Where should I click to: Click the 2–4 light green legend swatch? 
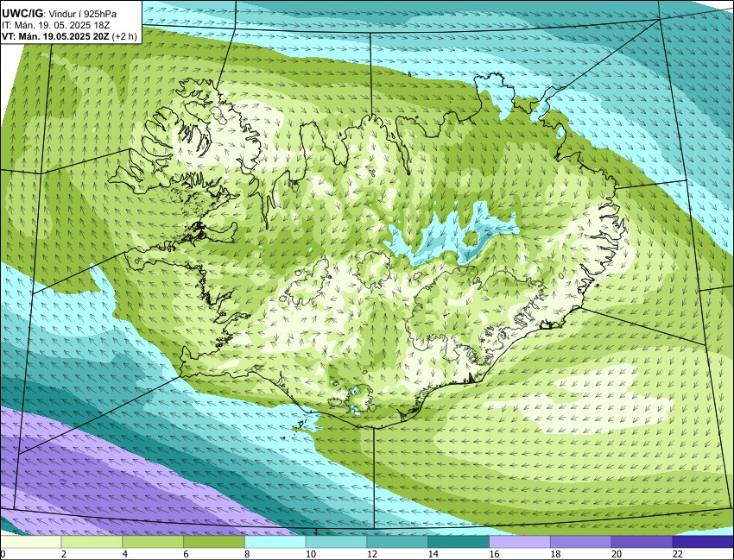(92, 542)
